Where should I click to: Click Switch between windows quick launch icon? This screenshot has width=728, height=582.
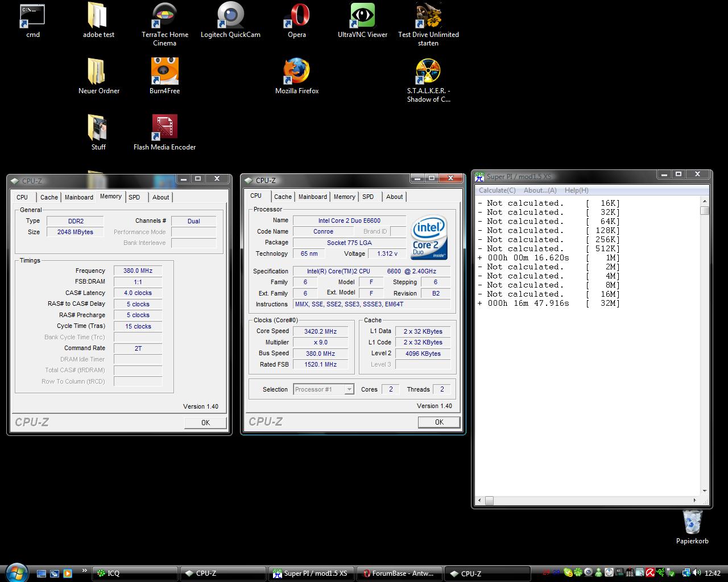point(55,573)
